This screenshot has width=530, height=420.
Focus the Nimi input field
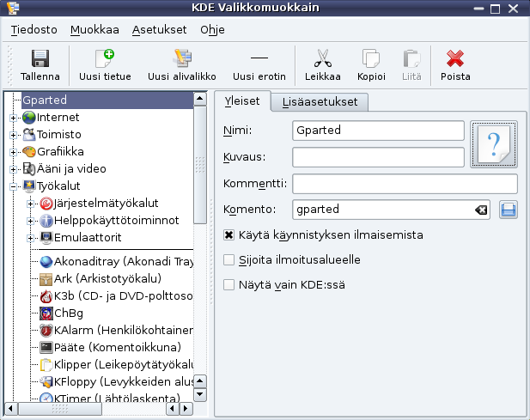pyautogui.click(x=378, y=131)
